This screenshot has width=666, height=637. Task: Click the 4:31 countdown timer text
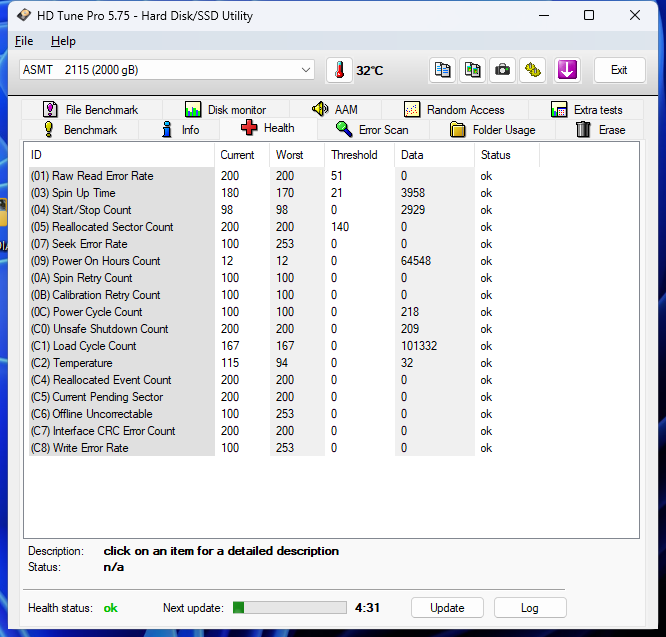(367, 608)
